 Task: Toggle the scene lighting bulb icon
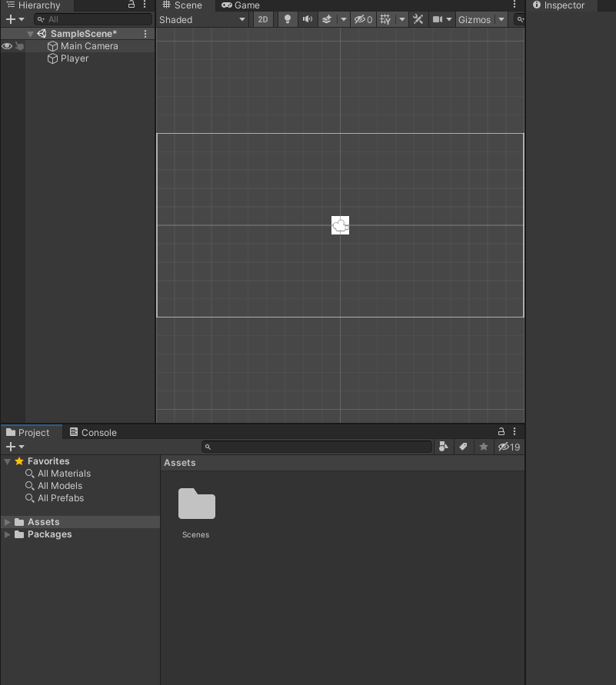pyautogui.click(x=287, y=19)
